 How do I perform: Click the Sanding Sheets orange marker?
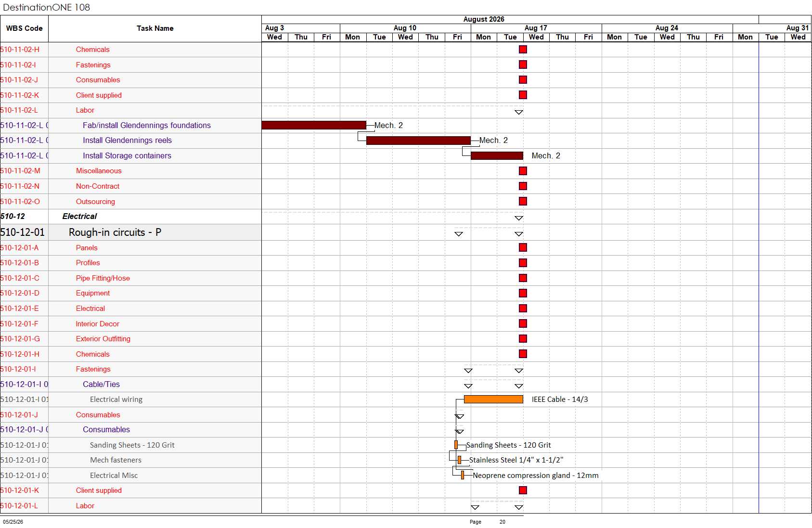[456, 445]
